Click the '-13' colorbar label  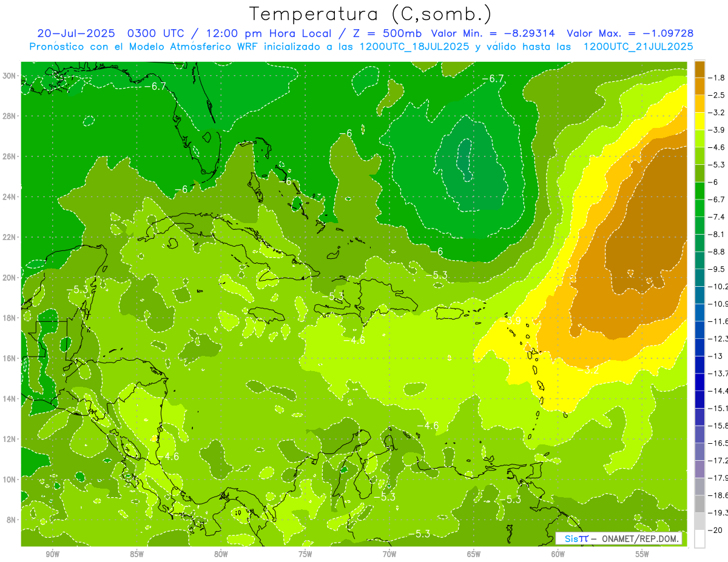pyautogui.click(x=716, y=356)
